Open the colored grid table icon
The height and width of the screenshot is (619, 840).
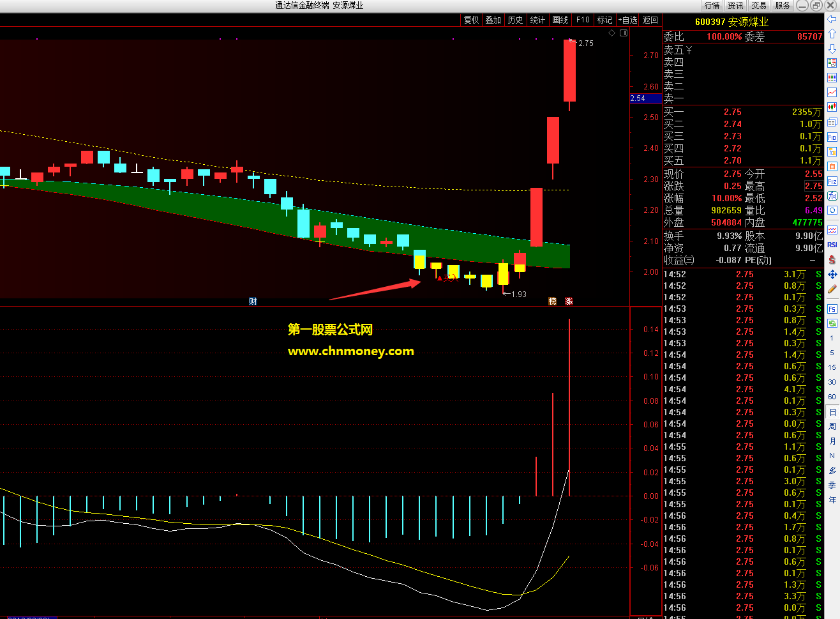832,78
